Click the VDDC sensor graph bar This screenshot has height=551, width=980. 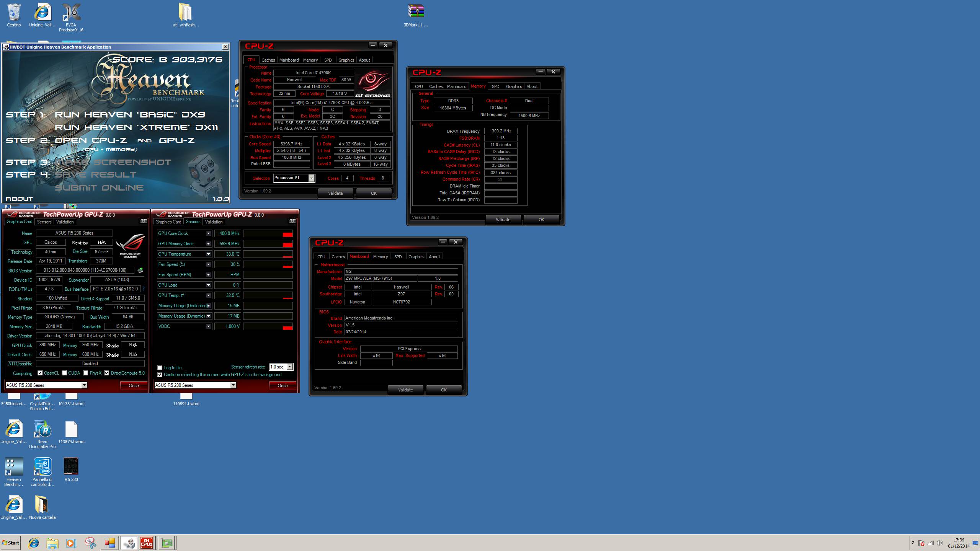pyautogui.click(x=268, y=326)
